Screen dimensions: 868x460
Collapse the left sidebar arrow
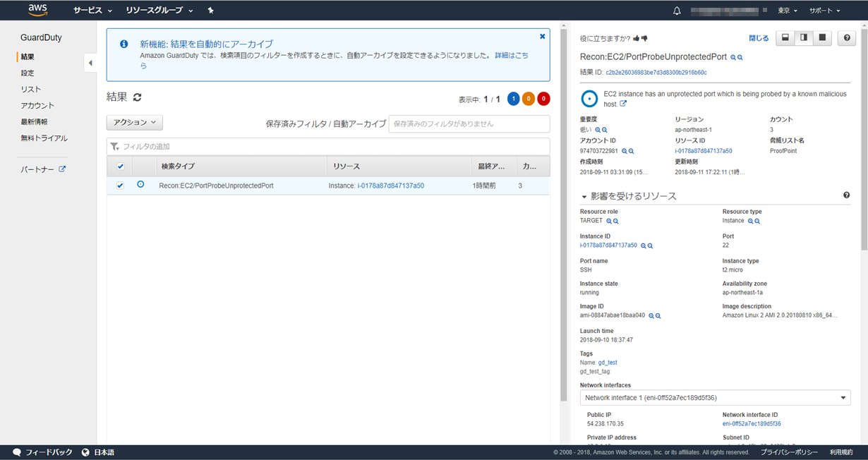point(90,63)
